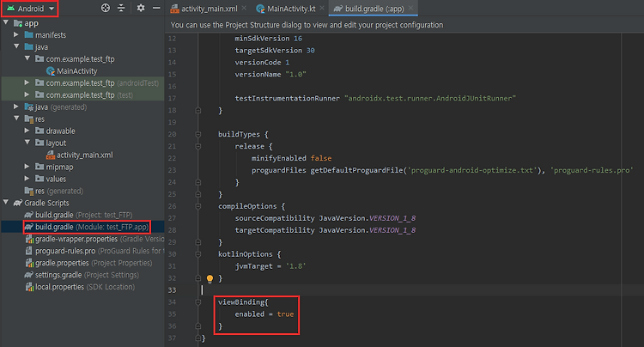Image resolution: width=644 pixels, height=347 pixels.
Task: Hide the project panel with minus icon
Action: click(156, 8)
